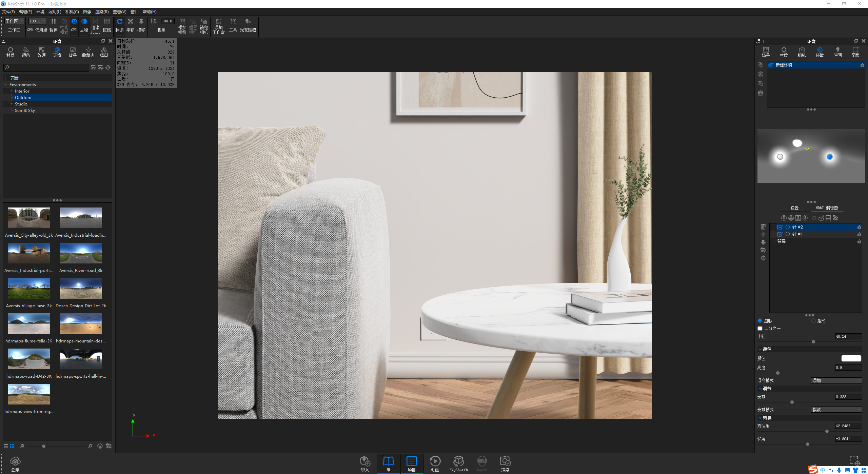Open the 衰减模式 falloff mode dropdown
Viewport: 868px width, 474px height.
(x=836, y=410)
